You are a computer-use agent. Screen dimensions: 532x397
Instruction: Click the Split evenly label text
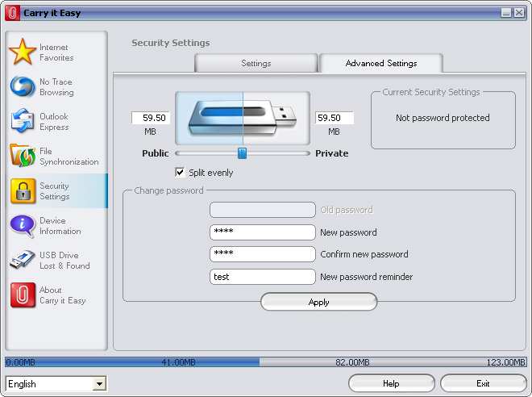pos(210,173)
